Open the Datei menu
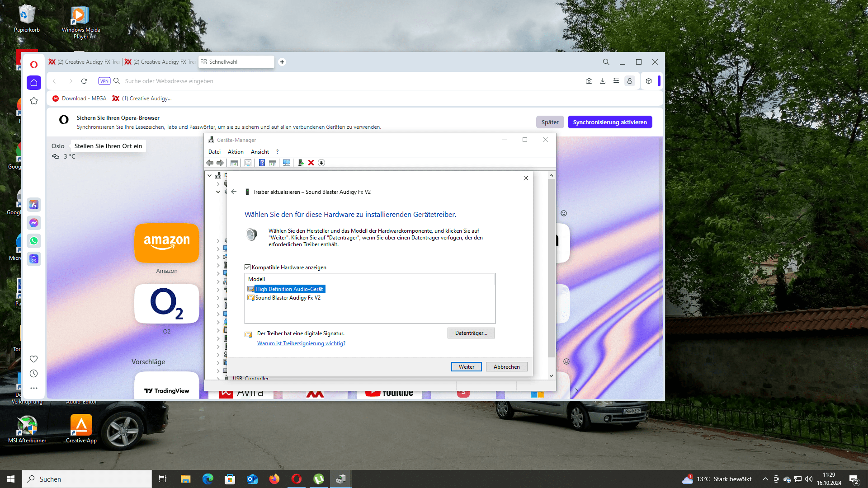 [x=214, y=152]
